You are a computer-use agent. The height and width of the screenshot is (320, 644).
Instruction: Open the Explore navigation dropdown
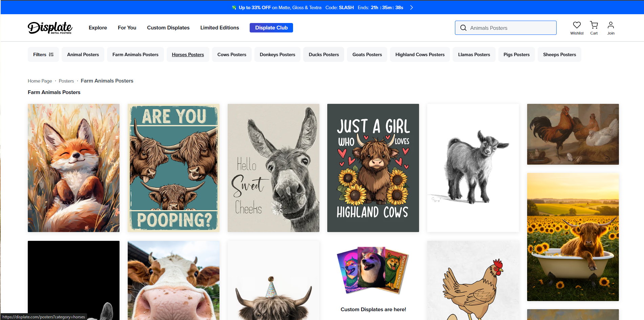pyautogui.click(x=98, y=28)
